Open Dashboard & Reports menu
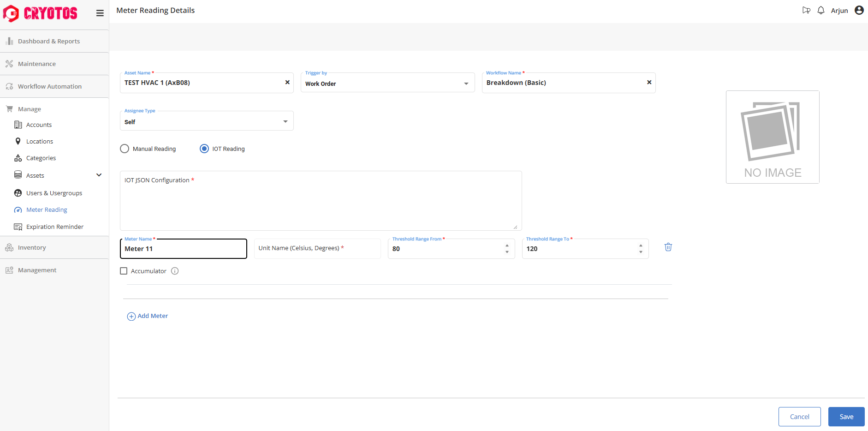The height and width of the screenshot is (431, 868). coord(49,41)
